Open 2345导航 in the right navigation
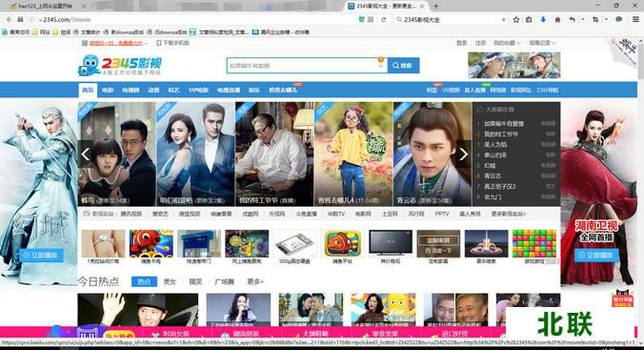The width and height of the screenshot is (644, 350). pyautogui.click(x=548, y=90)
